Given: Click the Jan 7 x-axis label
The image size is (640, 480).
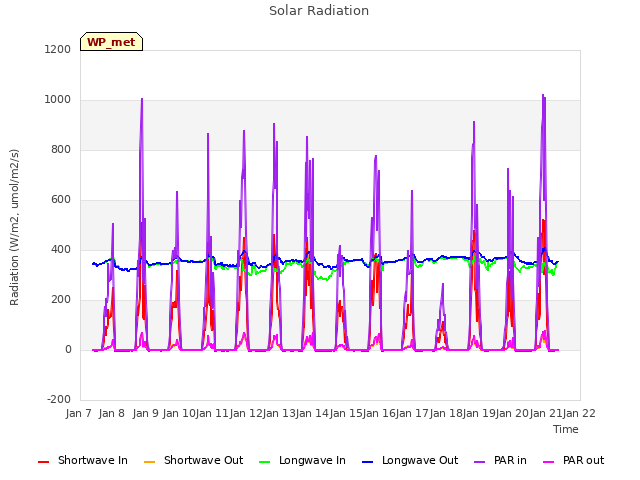Looking at the screenshot, I should click(79, 413).
